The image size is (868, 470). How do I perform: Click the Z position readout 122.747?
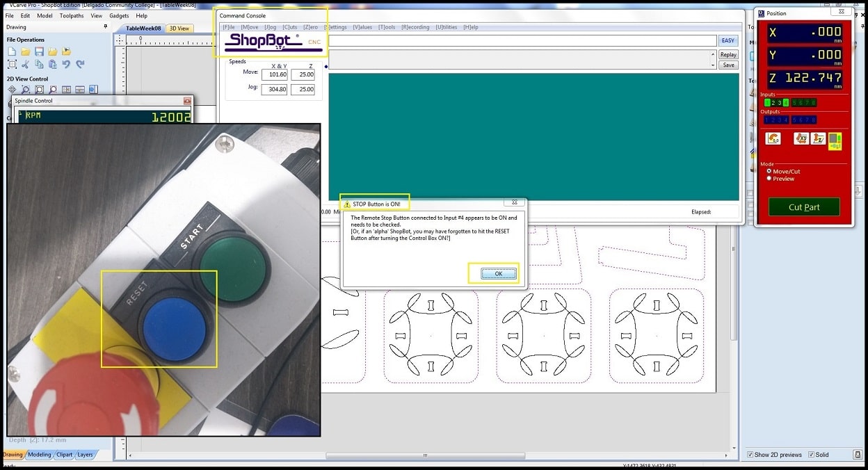[x=805, y=79]
